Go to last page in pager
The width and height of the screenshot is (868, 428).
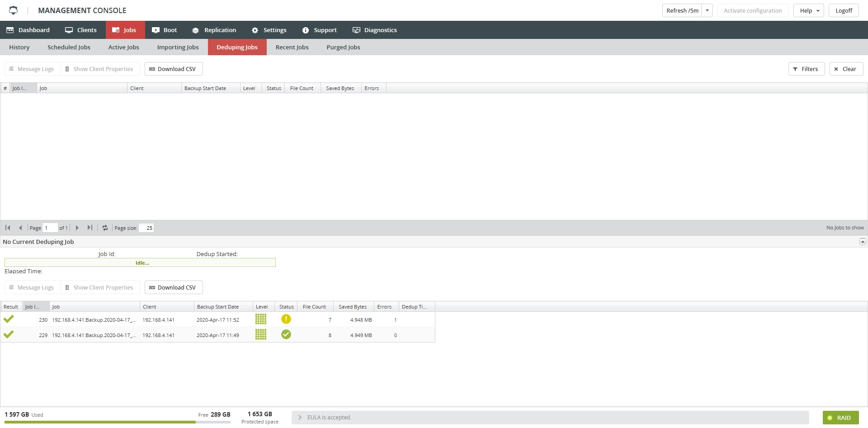[x=90, y=228]
